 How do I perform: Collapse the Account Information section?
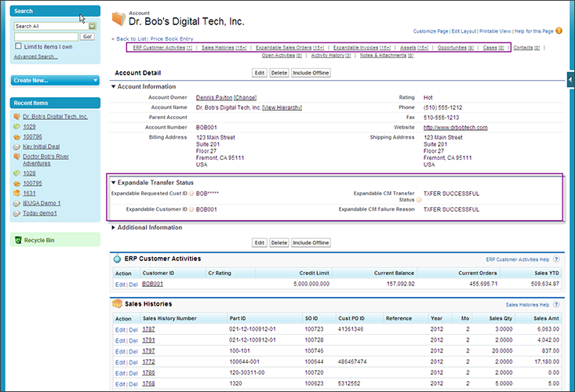click(113, 86)
